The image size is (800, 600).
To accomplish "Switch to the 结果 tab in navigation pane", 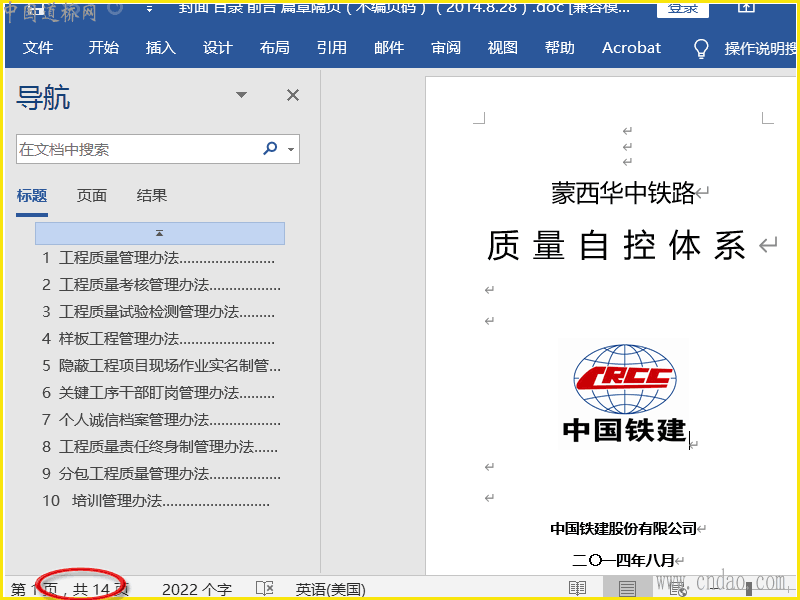I will (152, 195).
